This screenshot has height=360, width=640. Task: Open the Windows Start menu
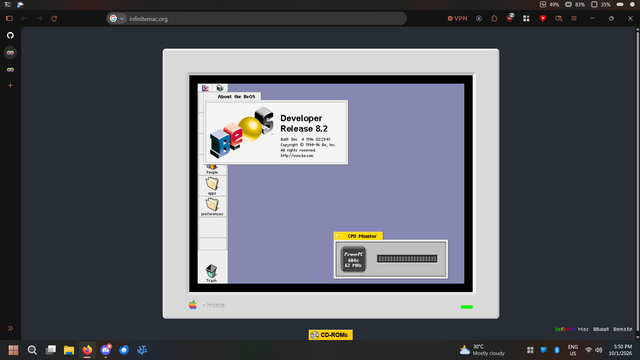coord(13,350)
